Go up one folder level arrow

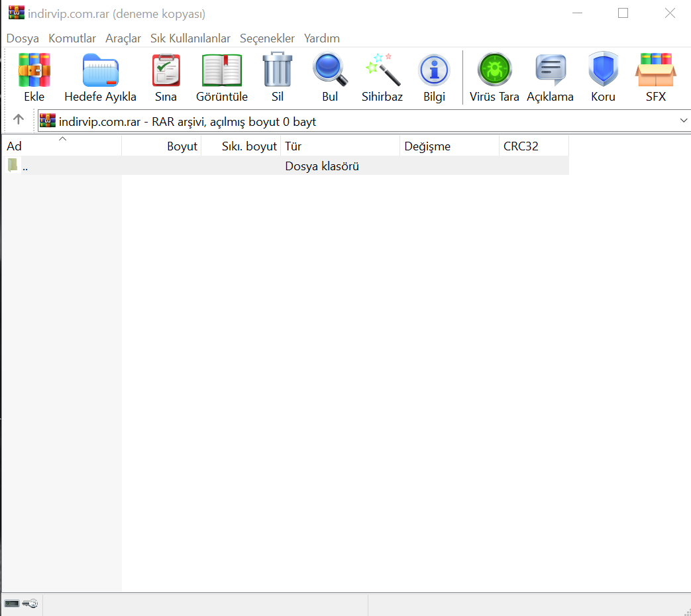[x=19, y=120]
